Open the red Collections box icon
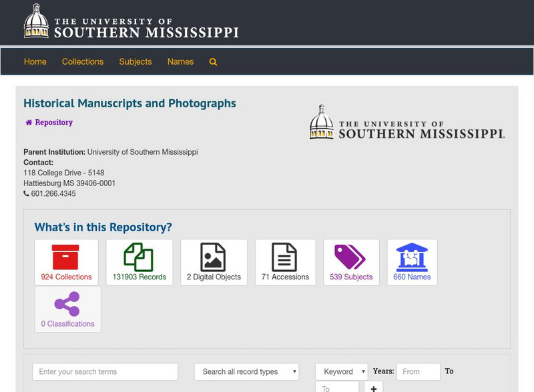534x392 pixels. point(65,257)
